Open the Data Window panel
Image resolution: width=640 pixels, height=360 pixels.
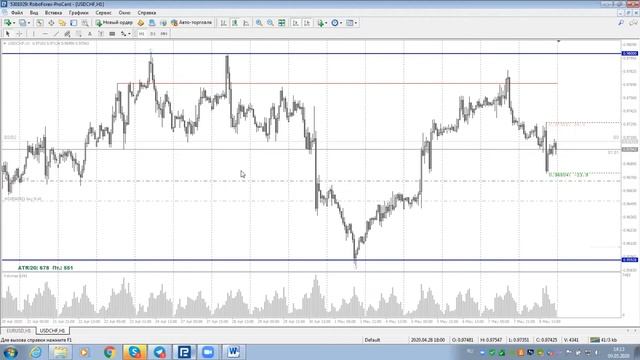(x=51, y=23)
